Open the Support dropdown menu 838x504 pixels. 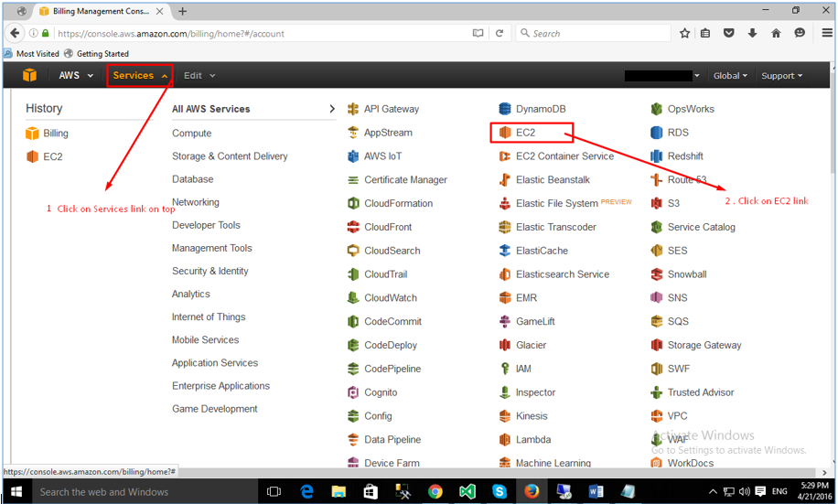coord(782,76)
